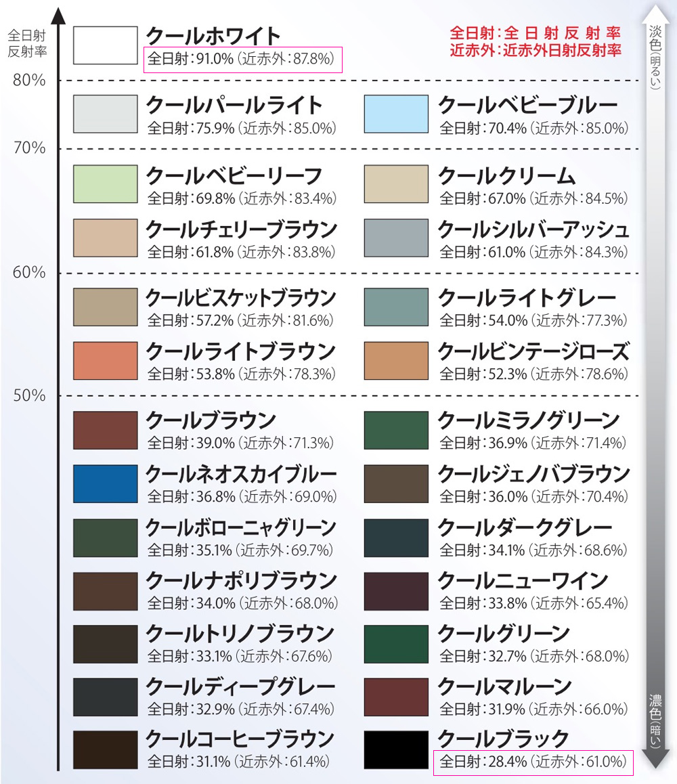Choose the クールシルバーアッシュ gray swatch
The width and height of the screenshot is (677, 784).
click(396, 238)
